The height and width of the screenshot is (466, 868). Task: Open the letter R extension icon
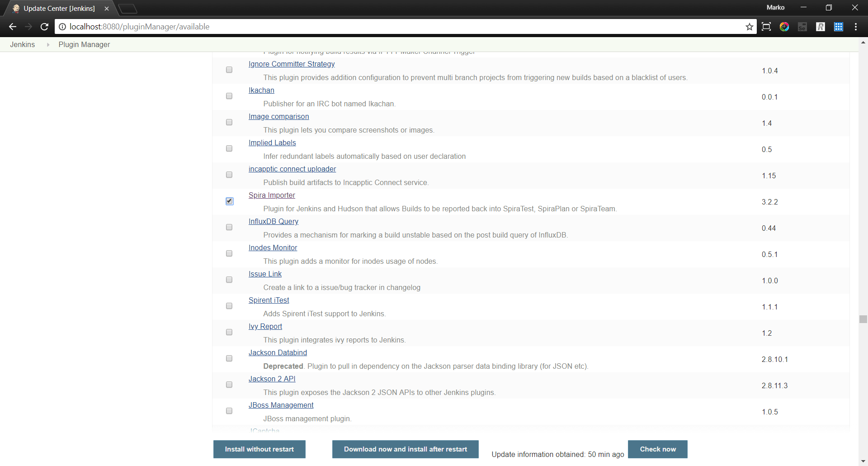tap(821, 27)
